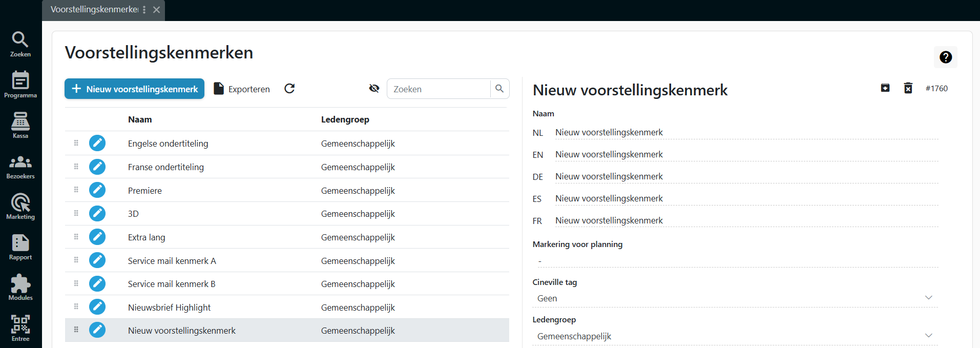980x348 pixels.
Task: Open the Cineville tag dropdown
Action: (x=735, y=298)
